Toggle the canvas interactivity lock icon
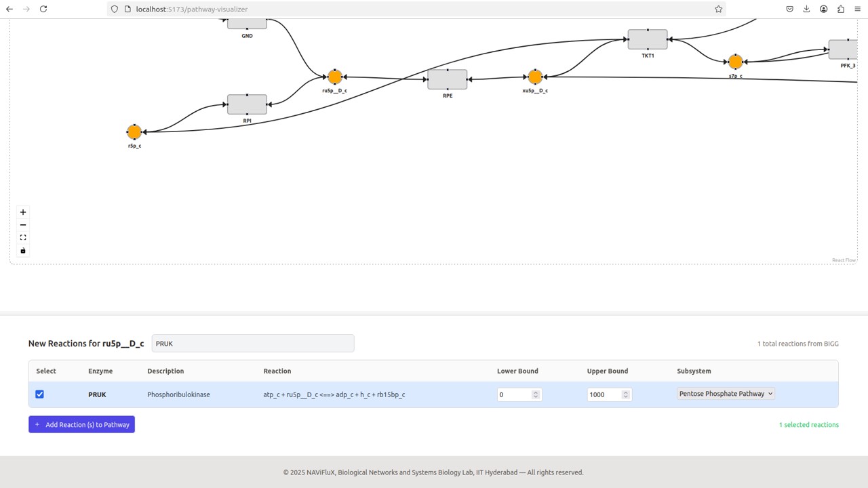 pos(23,251)
